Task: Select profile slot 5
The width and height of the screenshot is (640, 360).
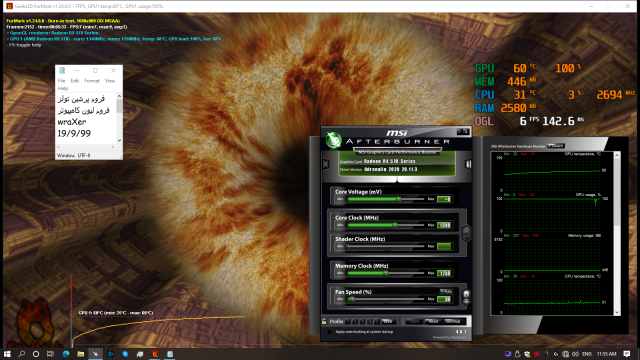Action: coord(377,322)
